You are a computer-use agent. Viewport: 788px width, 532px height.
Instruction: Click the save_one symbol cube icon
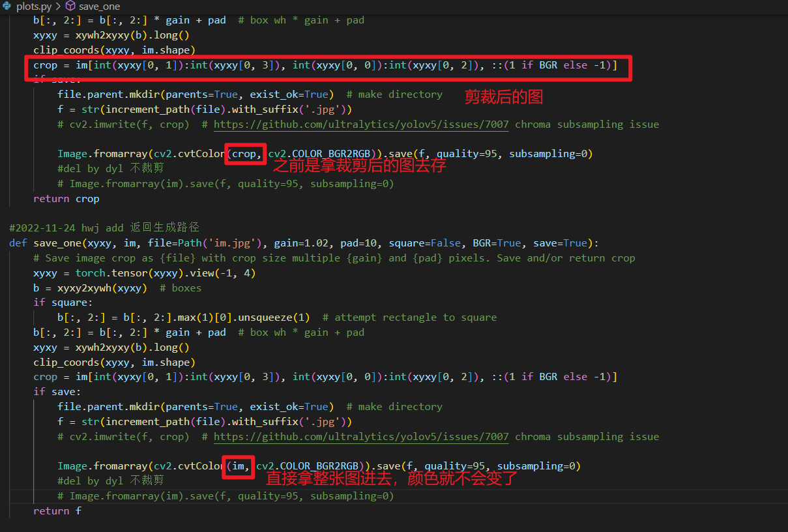(70, 6)
